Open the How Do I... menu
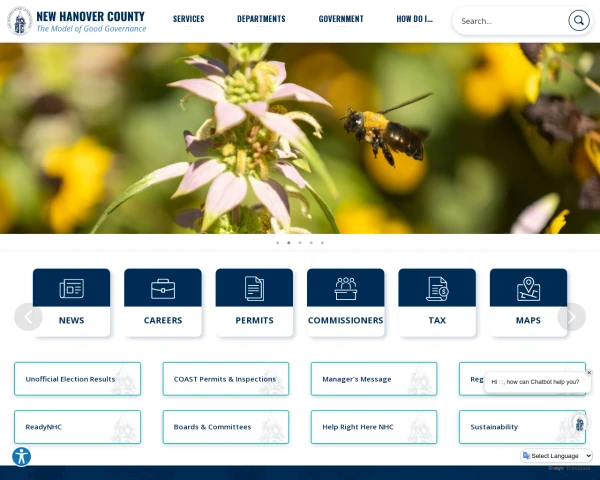Screen dimensions: 600x480 tap(414, 19)
